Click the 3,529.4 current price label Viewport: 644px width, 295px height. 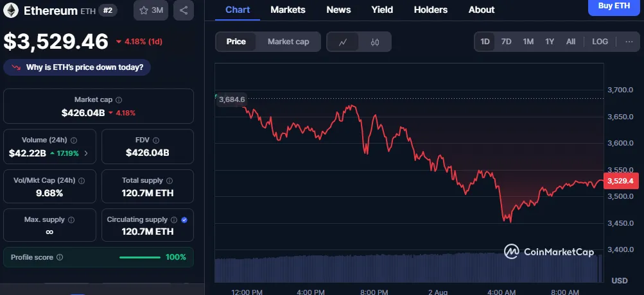tap(621, 181)
